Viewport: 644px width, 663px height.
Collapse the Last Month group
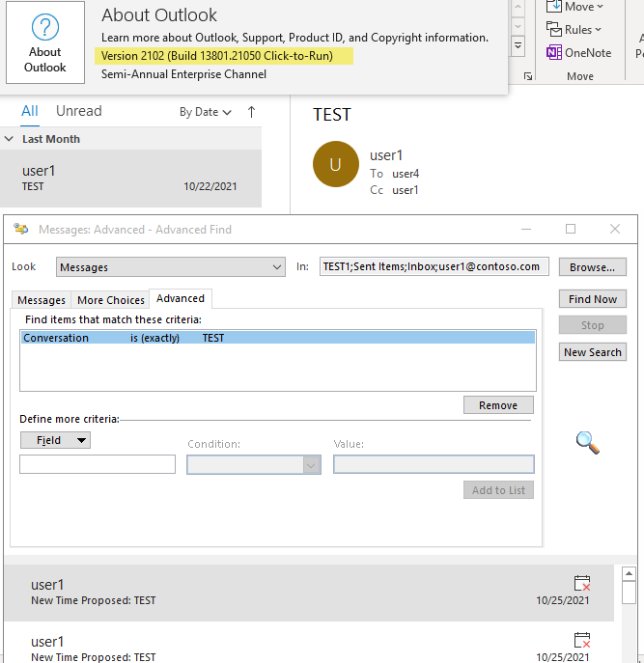coord(9,139)
